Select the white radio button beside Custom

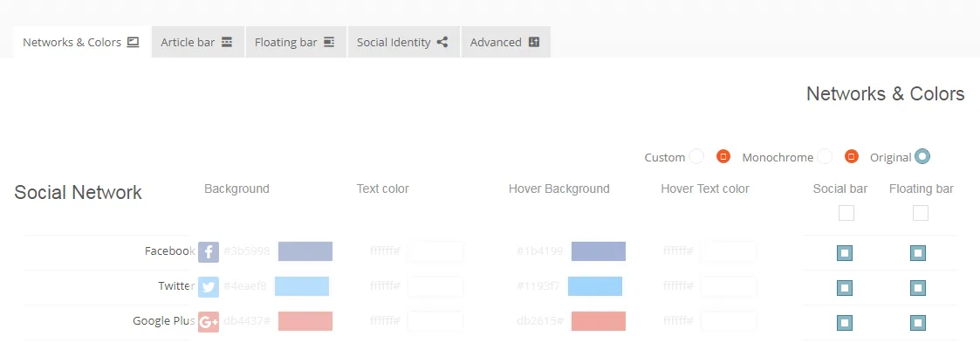click(696, 156)
